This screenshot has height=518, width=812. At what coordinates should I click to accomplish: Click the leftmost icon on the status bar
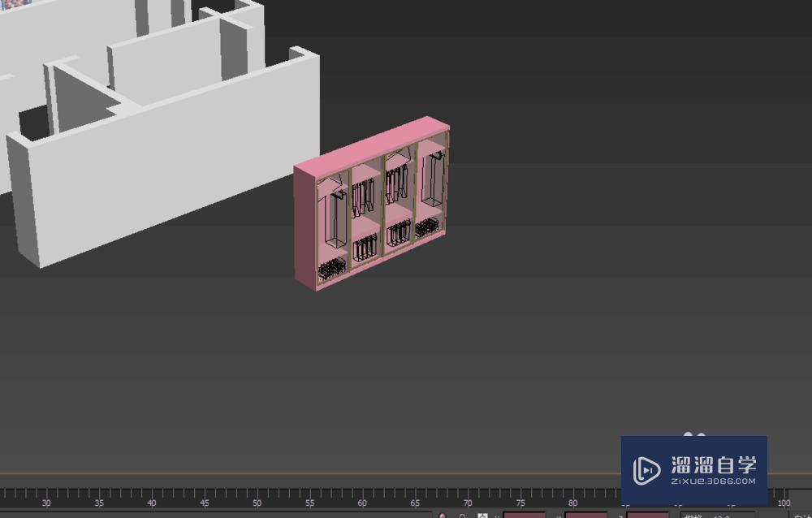[x=441, y=515]
